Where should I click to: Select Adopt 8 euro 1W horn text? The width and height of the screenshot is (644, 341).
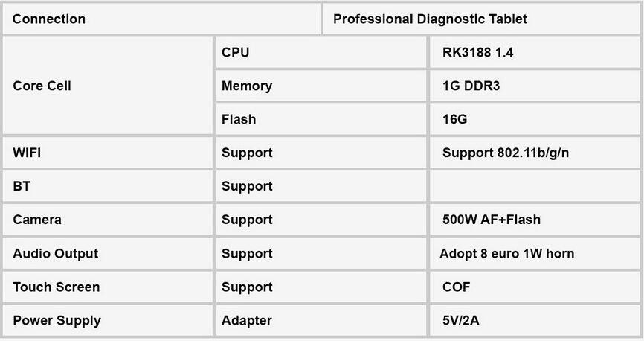(x=507, y=253)
